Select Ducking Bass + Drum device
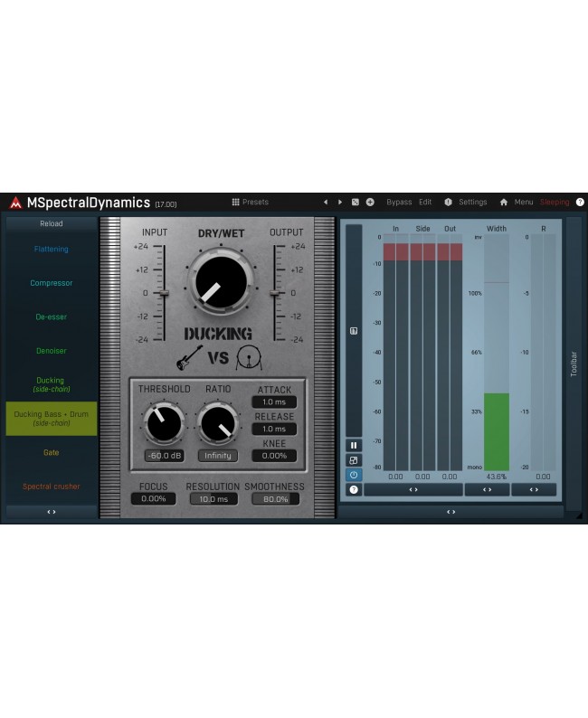Viewport: 588px width, 718px height. point(52,419)
